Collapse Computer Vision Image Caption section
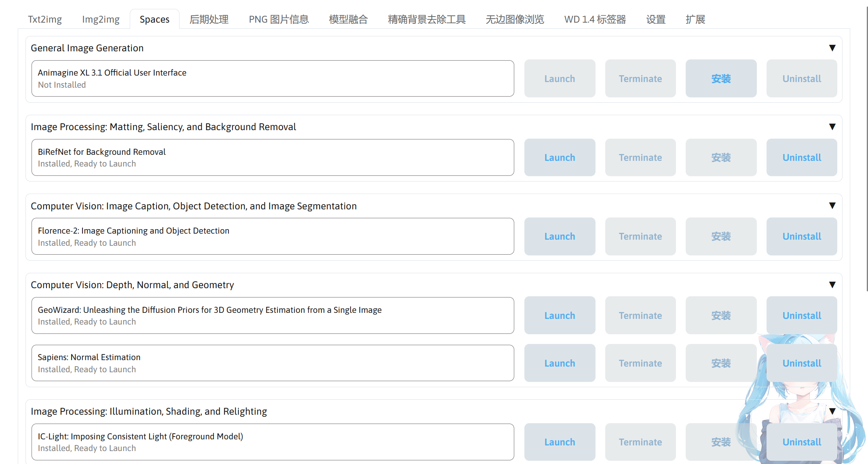Screen dimensions: 868x464 pyautogui.click(x=832, y=206)
